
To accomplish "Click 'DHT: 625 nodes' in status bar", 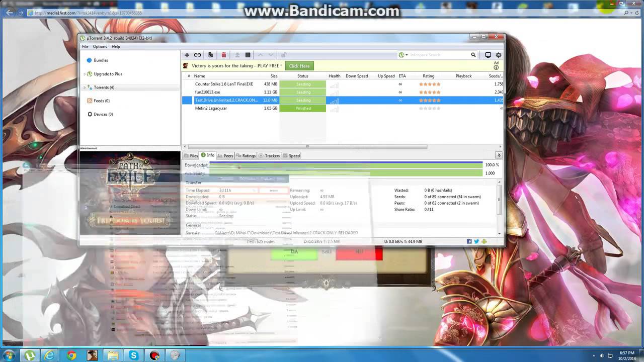I will [x=261, y=242].
